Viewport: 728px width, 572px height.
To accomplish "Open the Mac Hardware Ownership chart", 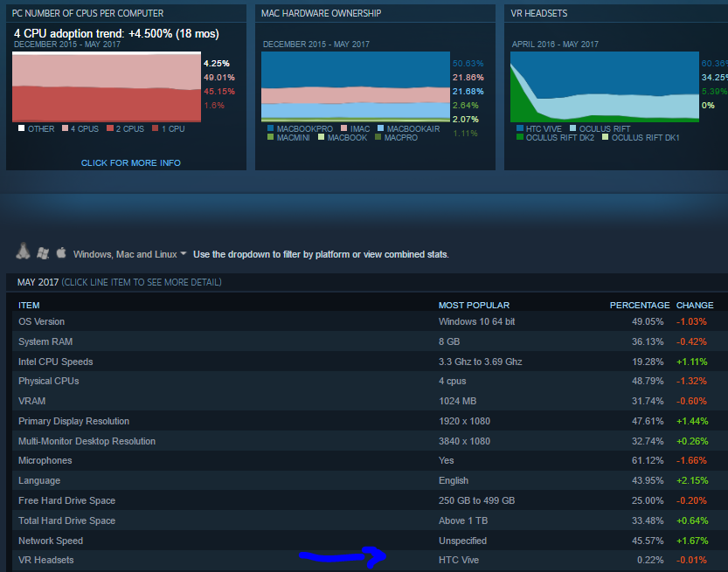I will coord(356,86).
